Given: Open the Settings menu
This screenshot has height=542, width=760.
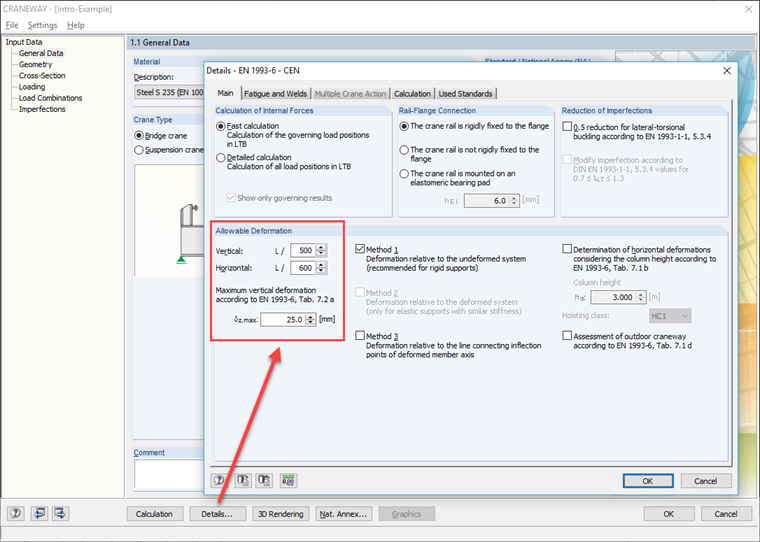Looking at the screenshot, I should coord(42,25).
